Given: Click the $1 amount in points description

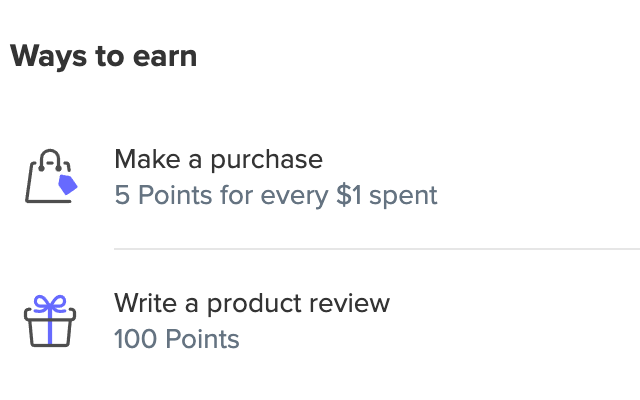Looking at the screenshot, I should pos(349,195).
